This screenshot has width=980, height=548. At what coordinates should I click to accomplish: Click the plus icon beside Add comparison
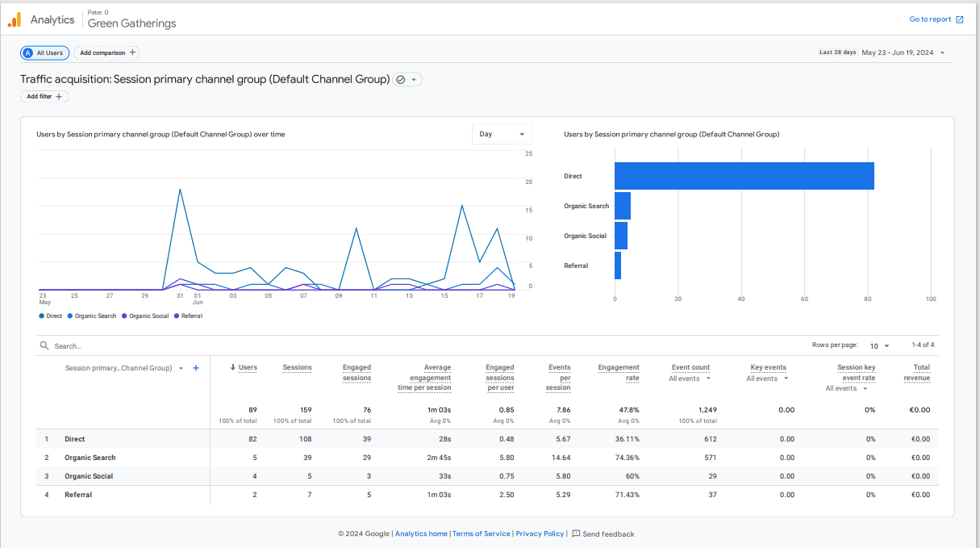[x=133, y=52]
